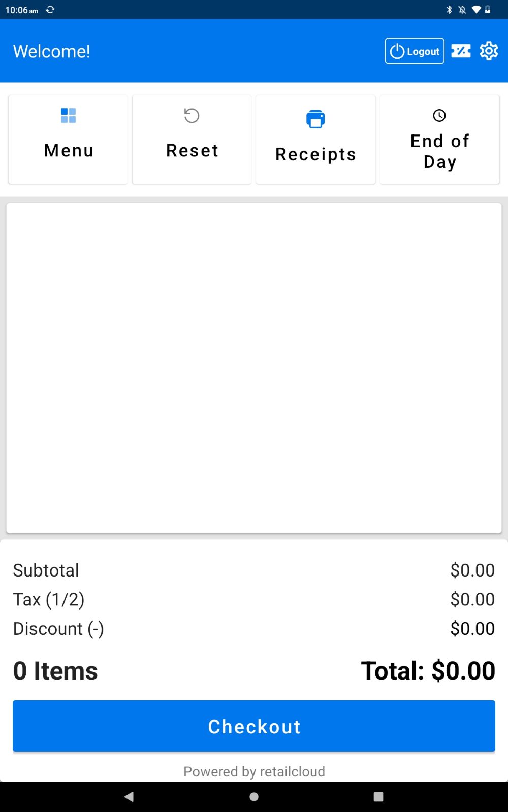Tap the discount coupon ticket icon
The height and width of the screenshot is (812, 508).
[x=461, y=51]
